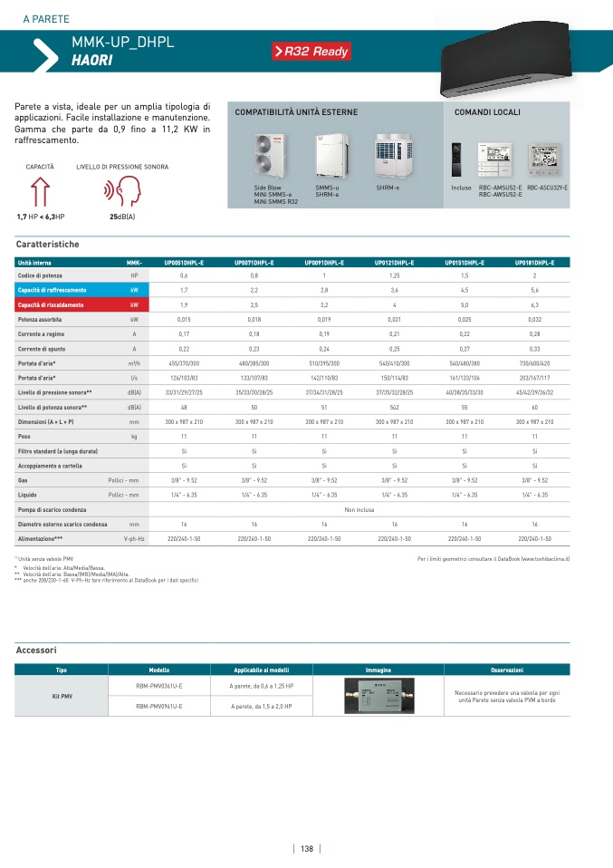Select the SMMS-u outdoor unit image
The image size is (613, 868).
pyautogui.click(x=326, y=156)
